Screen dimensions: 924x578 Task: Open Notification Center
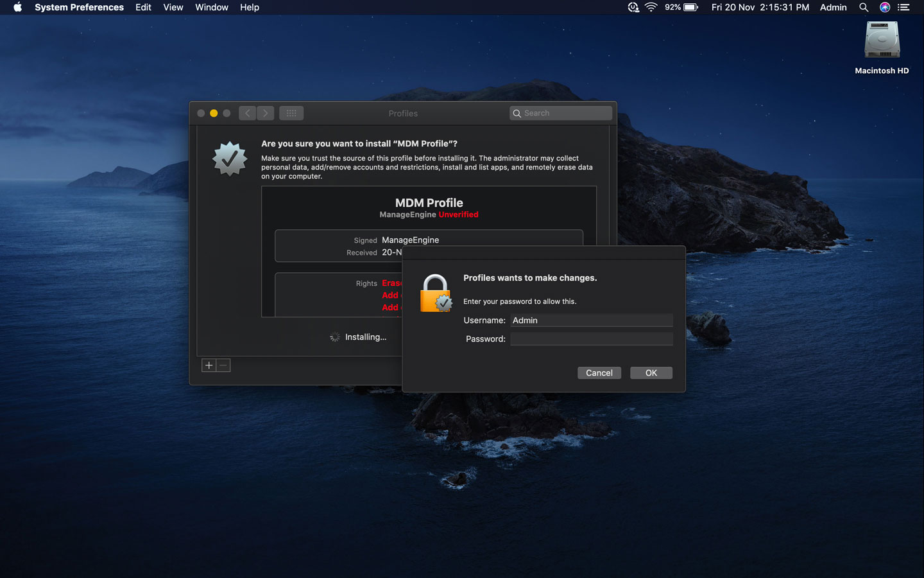click(x=903, y=7)
